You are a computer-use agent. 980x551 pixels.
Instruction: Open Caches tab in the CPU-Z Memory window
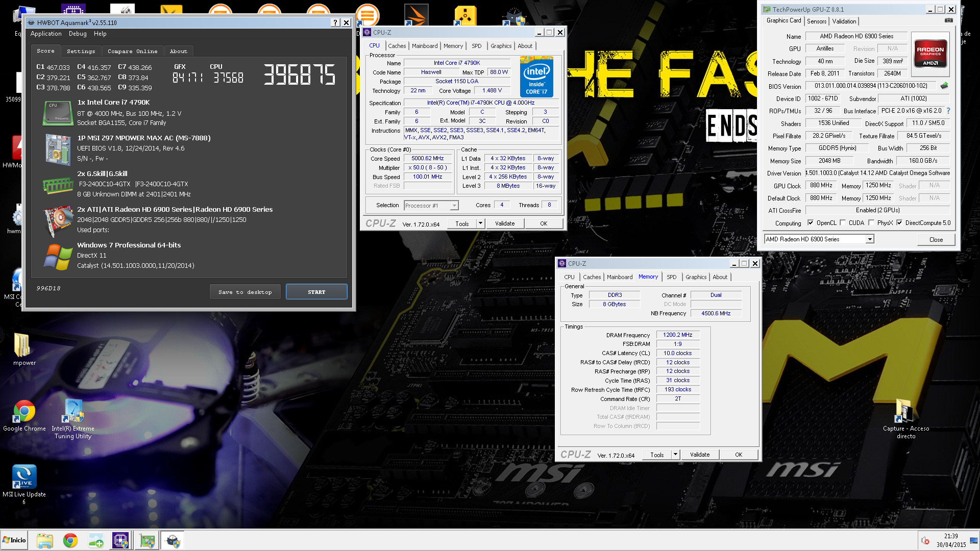[592, 277]
